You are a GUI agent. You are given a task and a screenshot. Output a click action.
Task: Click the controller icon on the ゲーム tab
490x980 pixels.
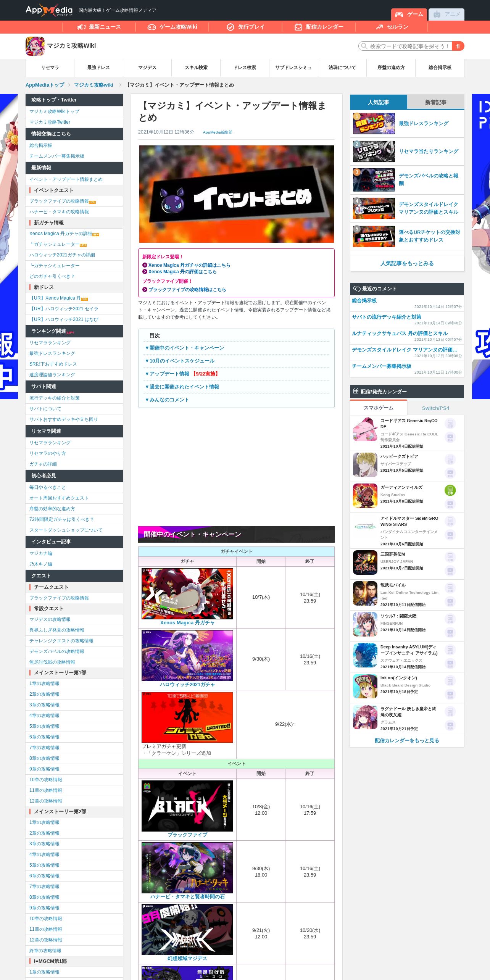(x=399, y=15)
